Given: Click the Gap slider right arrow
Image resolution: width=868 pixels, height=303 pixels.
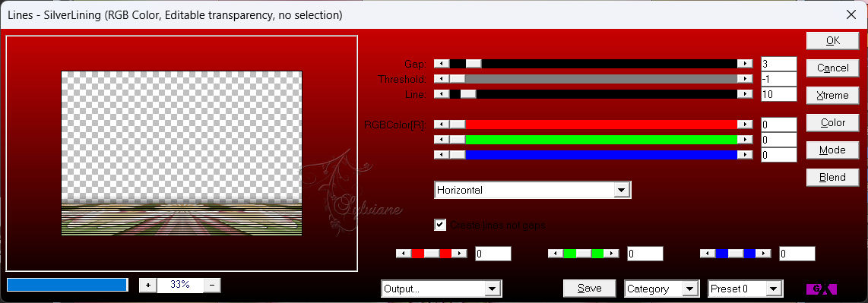Looking at the screenshot, I should (x=745, y=64).
